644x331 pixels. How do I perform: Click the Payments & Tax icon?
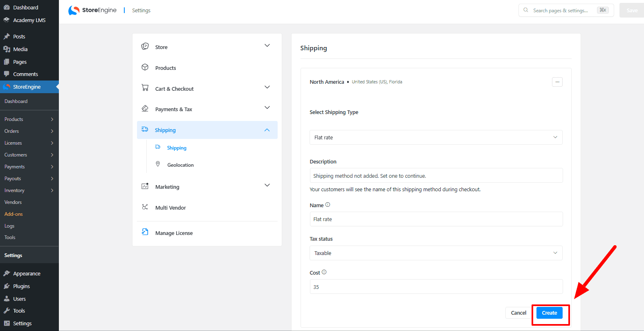coord(145,108)
